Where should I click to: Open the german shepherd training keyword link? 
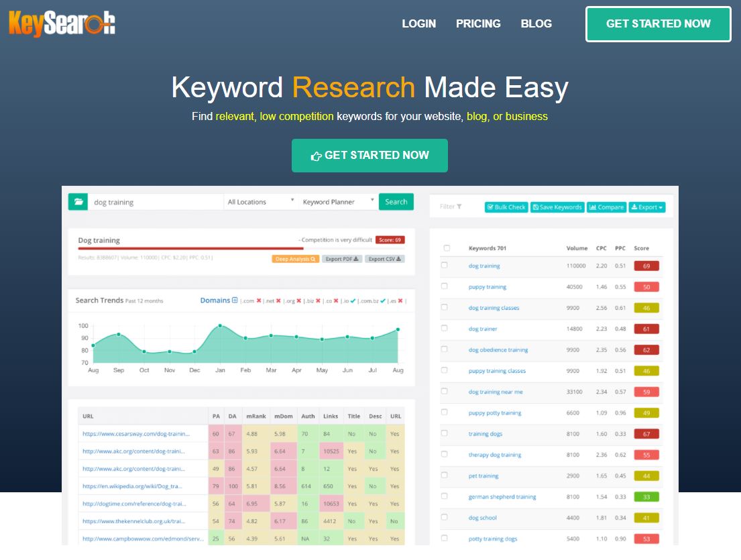pyautogui.click(x=502, y=497)
